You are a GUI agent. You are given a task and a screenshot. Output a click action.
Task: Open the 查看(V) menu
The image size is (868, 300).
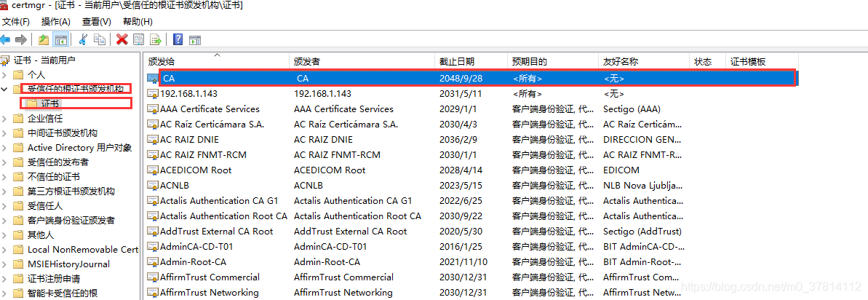coord(96,22)
